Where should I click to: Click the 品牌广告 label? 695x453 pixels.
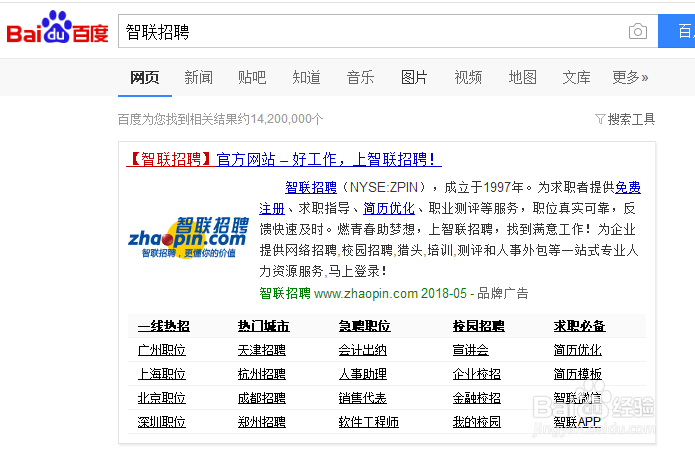503,293
